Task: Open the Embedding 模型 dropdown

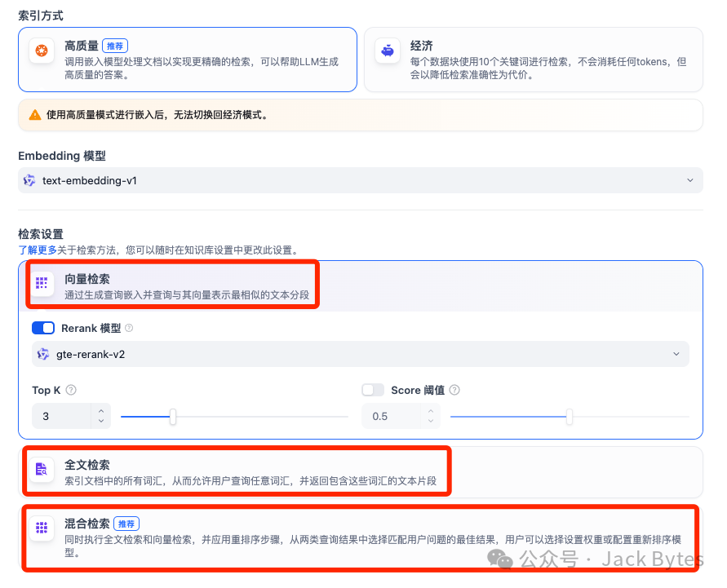Action: [x=360, y=180]
